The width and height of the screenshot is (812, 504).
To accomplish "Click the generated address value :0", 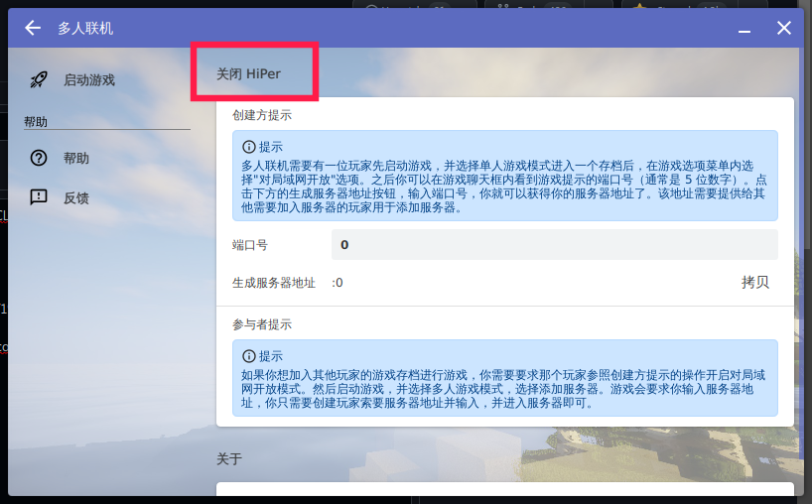I will 338,283.
